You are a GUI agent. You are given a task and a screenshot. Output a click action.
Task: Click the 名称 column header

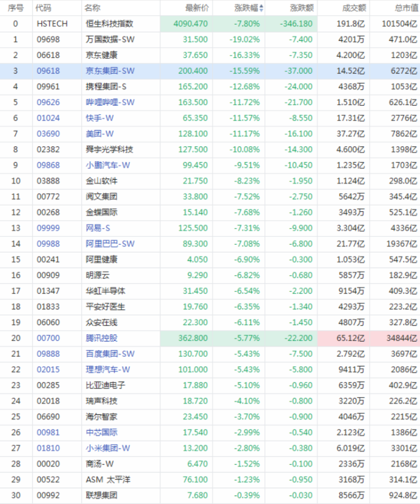tap(92, 8)
